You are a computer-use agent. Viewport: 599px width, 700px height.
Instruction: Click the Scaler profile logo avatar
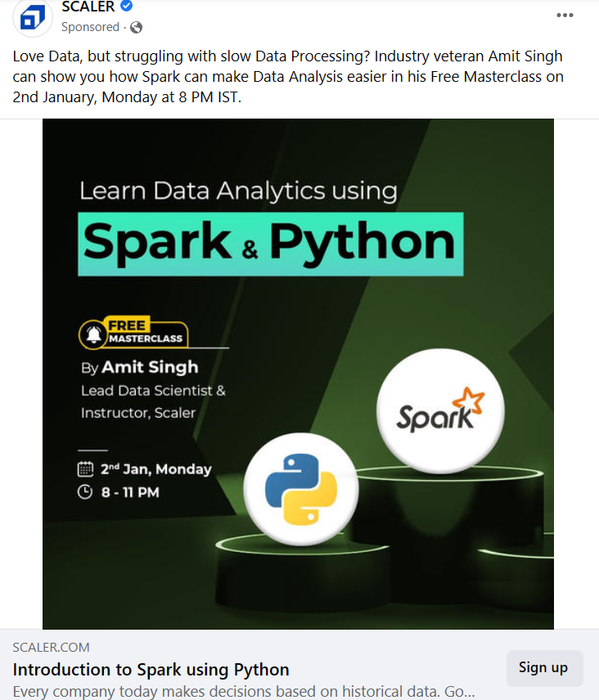tap(33, 18)
